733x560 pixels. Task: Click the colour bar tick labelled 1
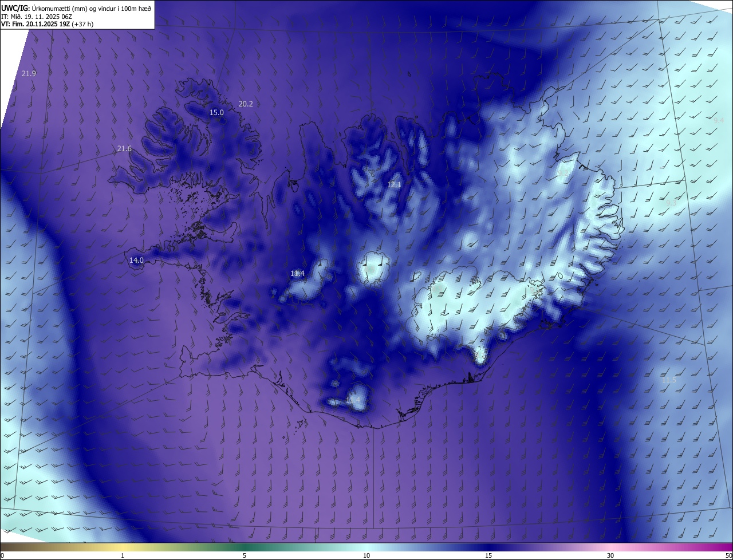pyautogui.click(x=123, y=555)
